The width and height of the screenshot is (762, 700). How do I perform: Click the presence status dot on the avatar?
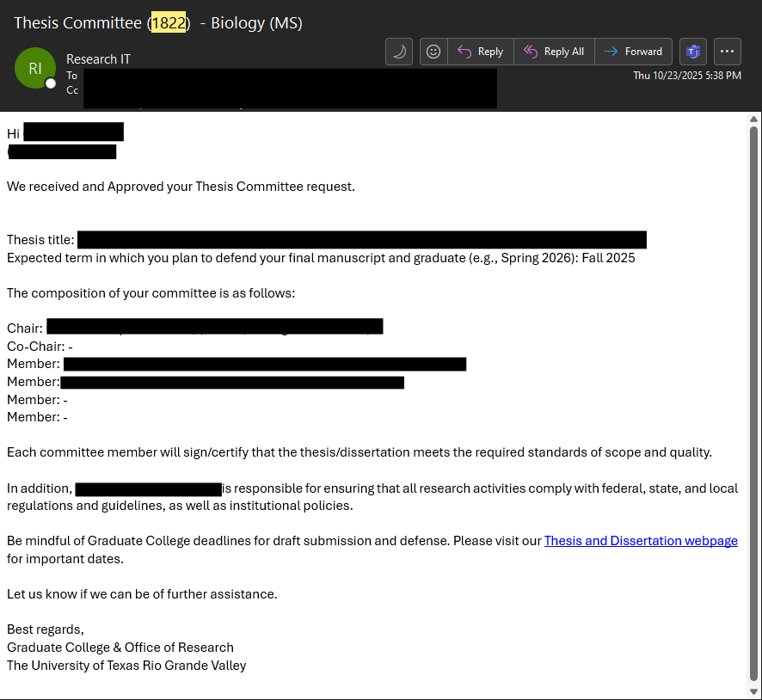[x=51, y=83]
